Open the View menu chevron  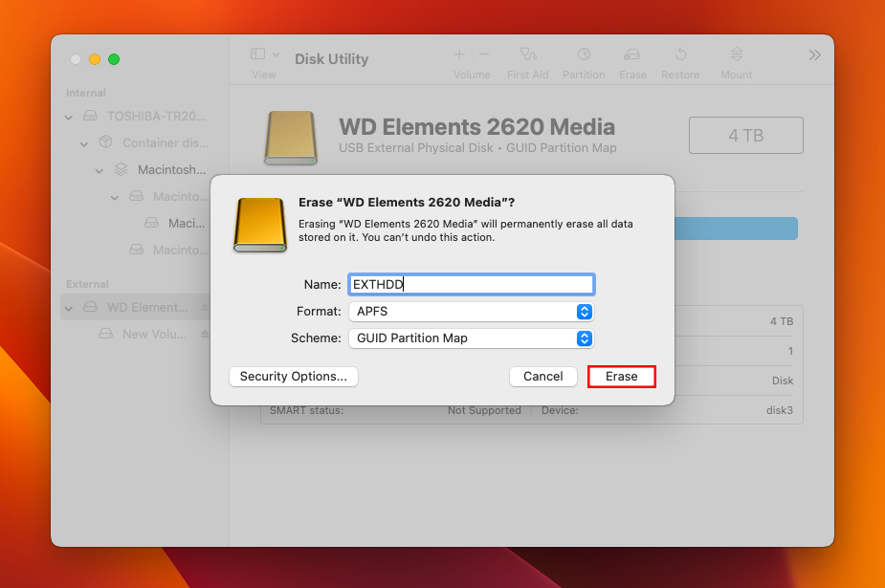click(276, 54)
